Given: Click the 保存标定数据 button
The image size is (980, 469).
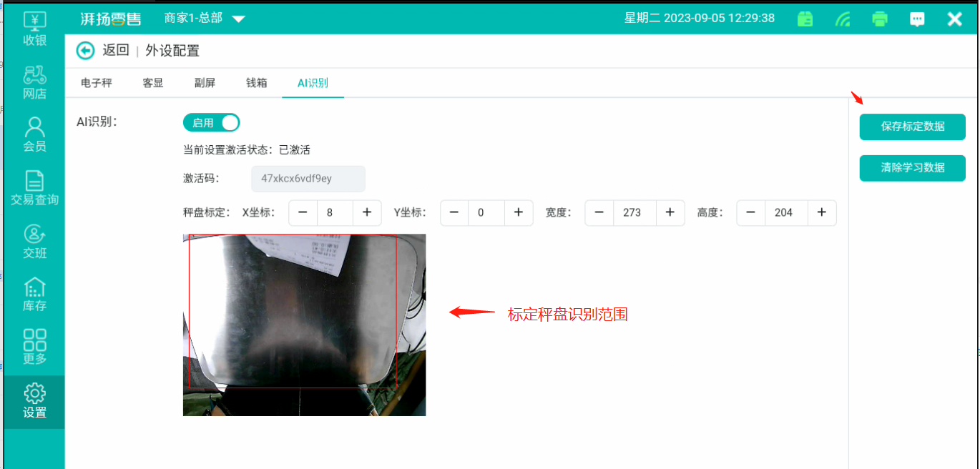Looking at the screenshot, I should (x=913, y=127).
